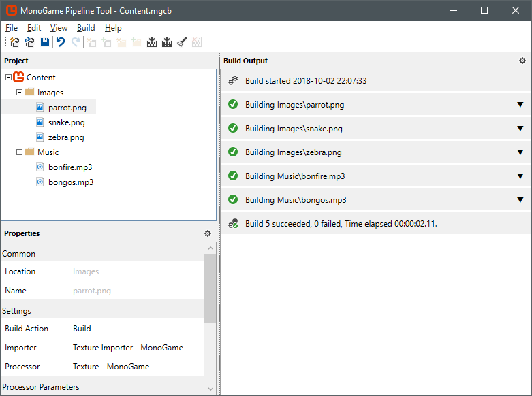Click the MonoGame logo in title bar
The image size is (532, 396).
[11, 10]
